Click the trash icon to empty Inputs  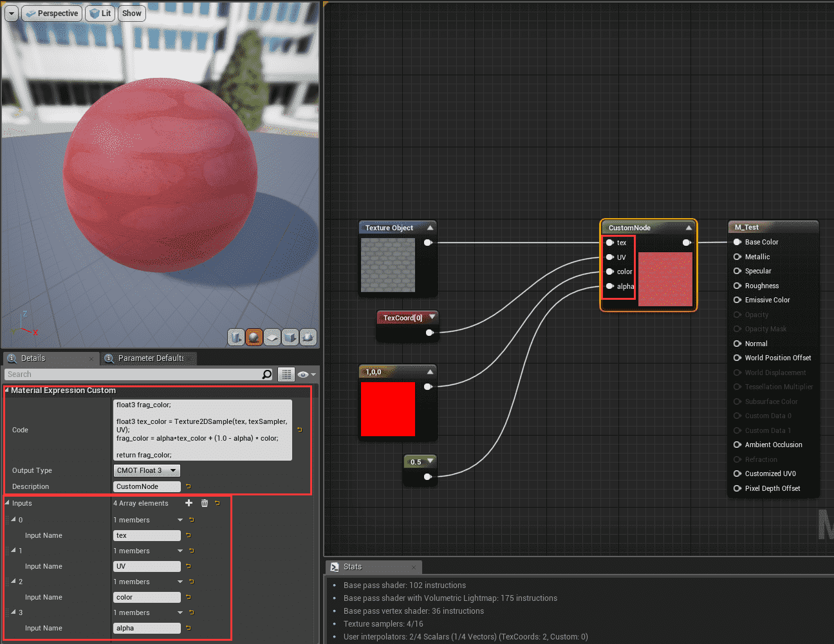[x=205, y=503]
